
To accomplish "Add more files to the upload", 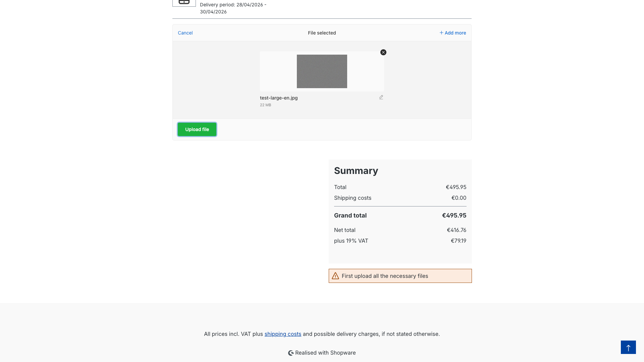I will point(452,33).
